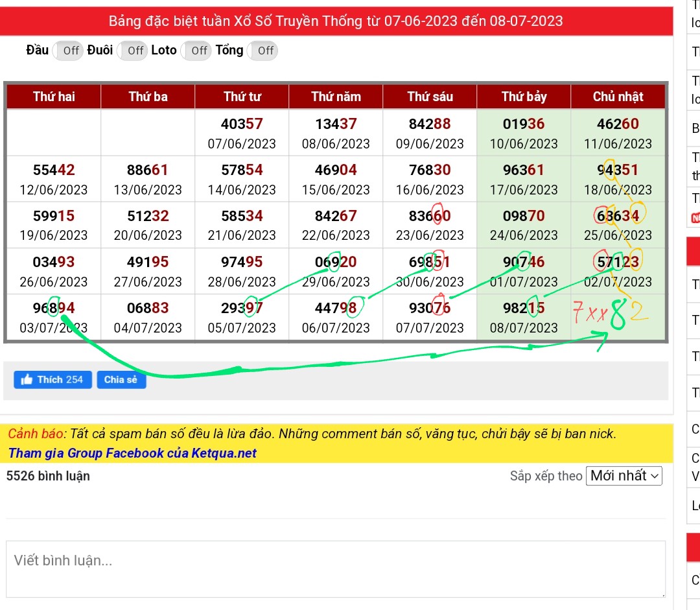The image size is (700, 610).
Task: Click the Thứ năm column header
Action: (x=336, y=97)
